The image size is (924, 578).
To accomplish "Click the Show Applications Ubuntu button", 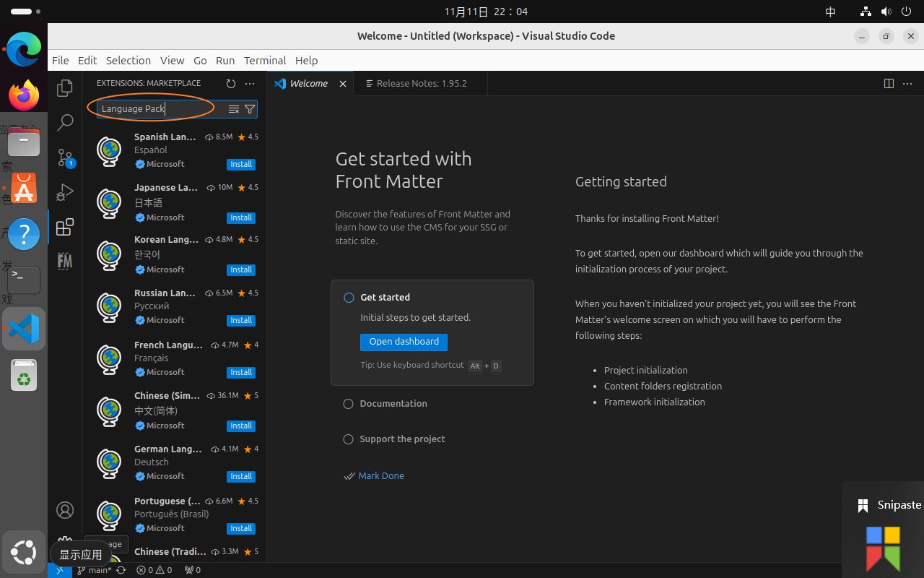I will 23,553.
